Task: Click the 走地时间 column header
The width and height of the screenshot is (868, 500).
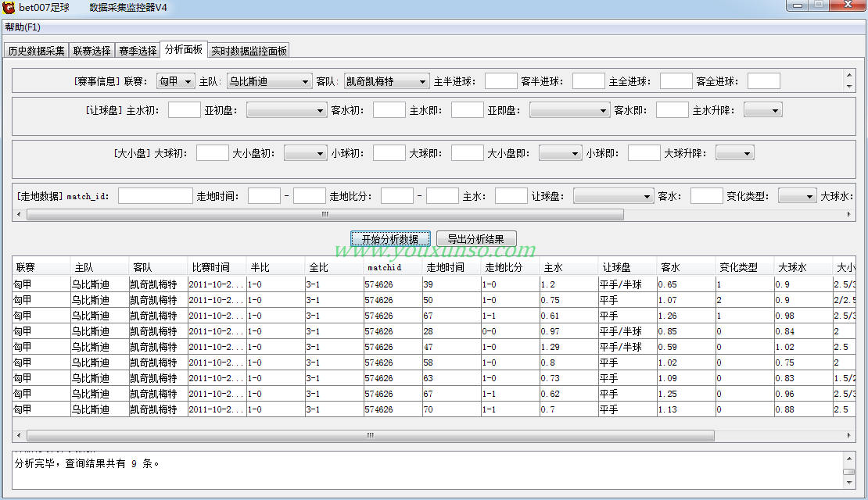Action: point(451,267)
